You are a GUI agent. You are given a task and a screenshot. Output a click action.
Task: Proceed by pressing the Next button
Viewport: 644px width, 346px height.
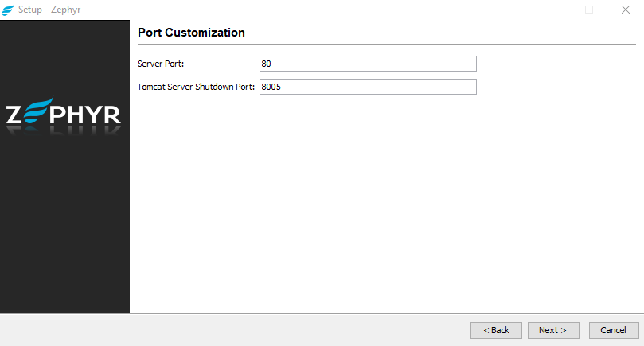tap(552, 330)
